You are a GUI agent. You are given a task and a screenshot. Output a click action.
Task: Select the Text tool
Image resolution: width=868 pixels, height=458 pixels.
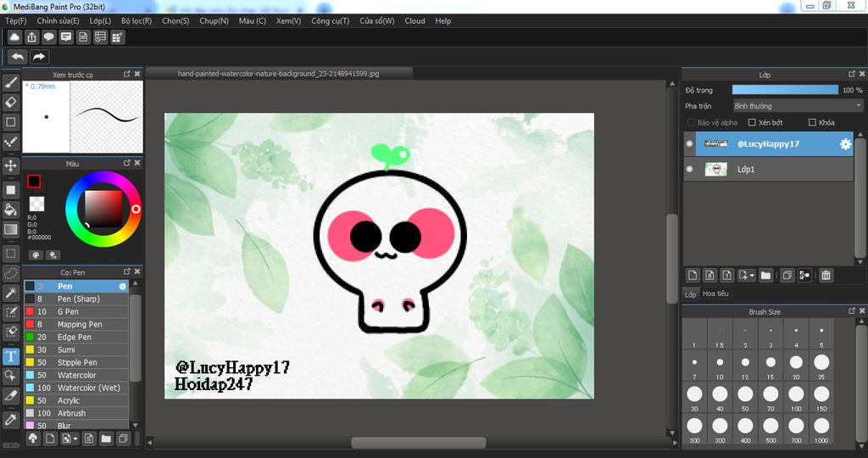pyautogui.click(x=10, y=356)
